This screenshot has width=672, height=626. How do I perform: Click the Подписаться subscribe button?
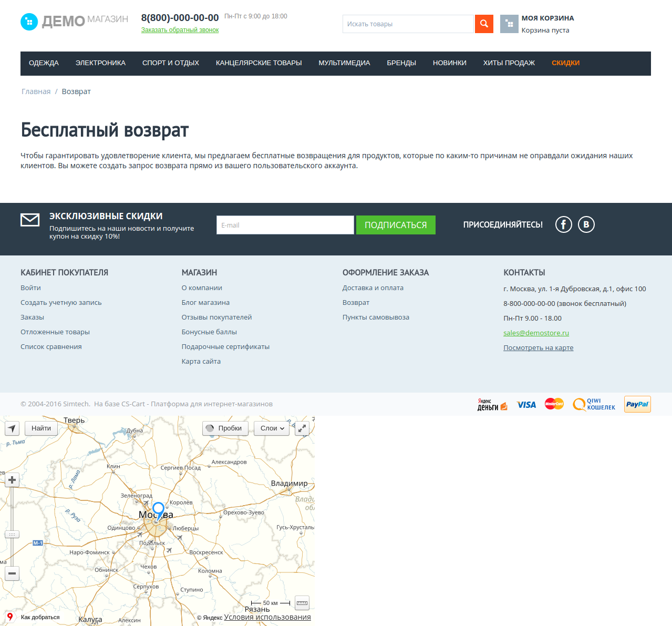(396, 225)
